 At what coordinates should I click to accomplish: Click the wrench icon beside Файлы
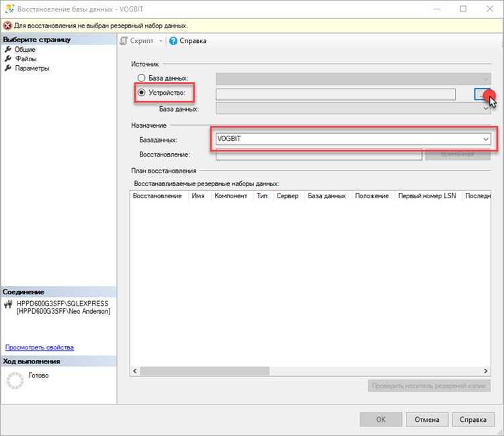[8, 58]
